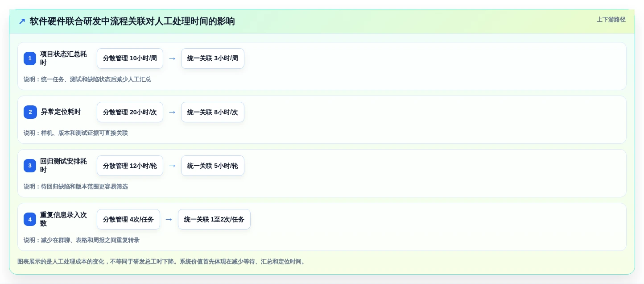Click the arrow between 10小时/周 and 3小时/周
644x284 pixels.
point(172,58)
